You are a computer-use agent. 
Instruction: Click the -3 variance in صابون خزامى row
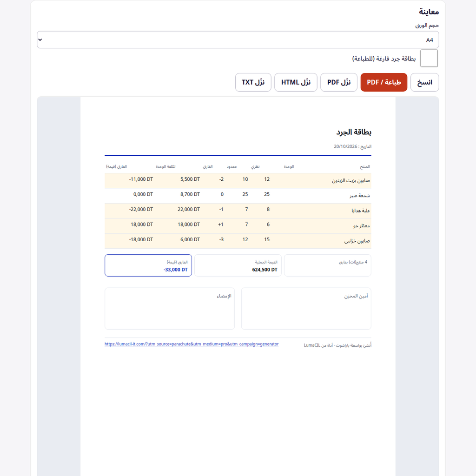click(x=221, y=239)
